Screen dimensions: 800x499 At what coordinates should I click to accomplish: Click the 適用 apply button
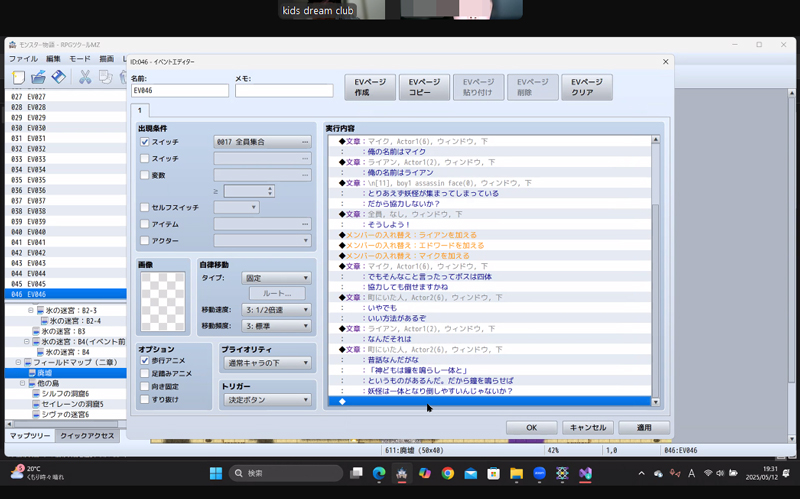644,428
